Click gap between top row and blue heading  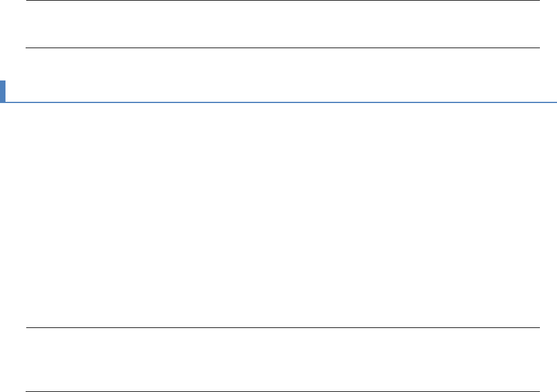tap(281, 64)
